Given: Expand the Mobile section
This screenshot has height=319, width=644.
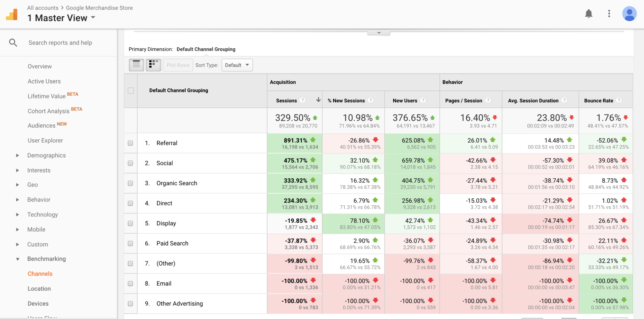Looking at the screenshot, I should [x=18, y=230].
